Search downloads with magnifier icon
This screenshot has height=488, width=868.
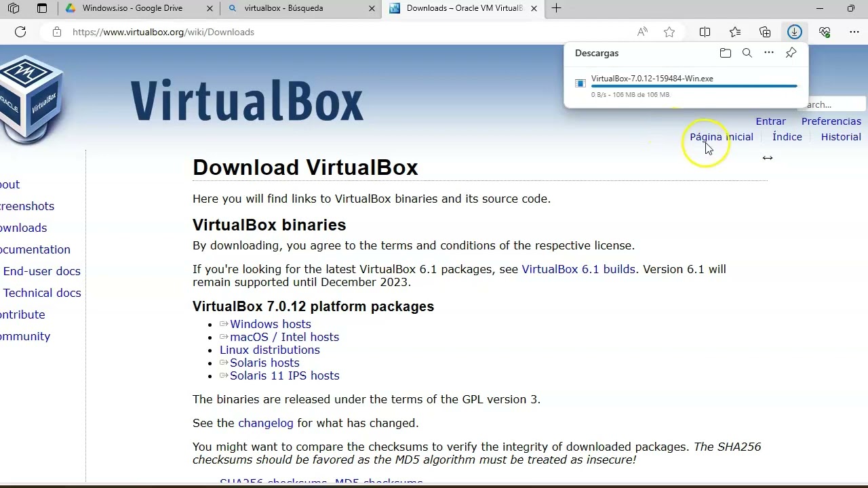coord(747,53)
